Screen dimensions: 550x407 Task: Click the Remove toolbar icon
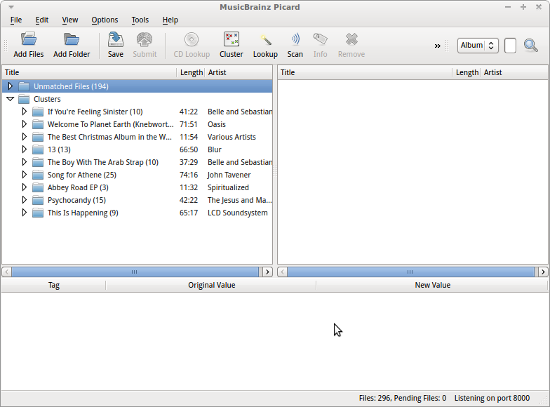351,39
